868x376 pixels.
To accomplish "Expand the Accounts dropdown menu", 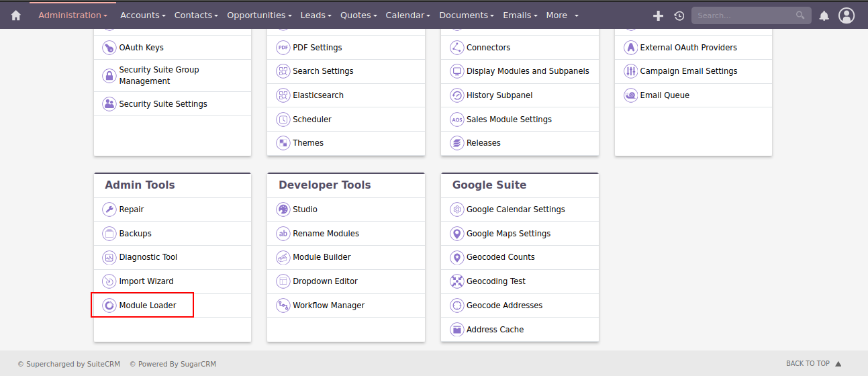I will point(142,15).
